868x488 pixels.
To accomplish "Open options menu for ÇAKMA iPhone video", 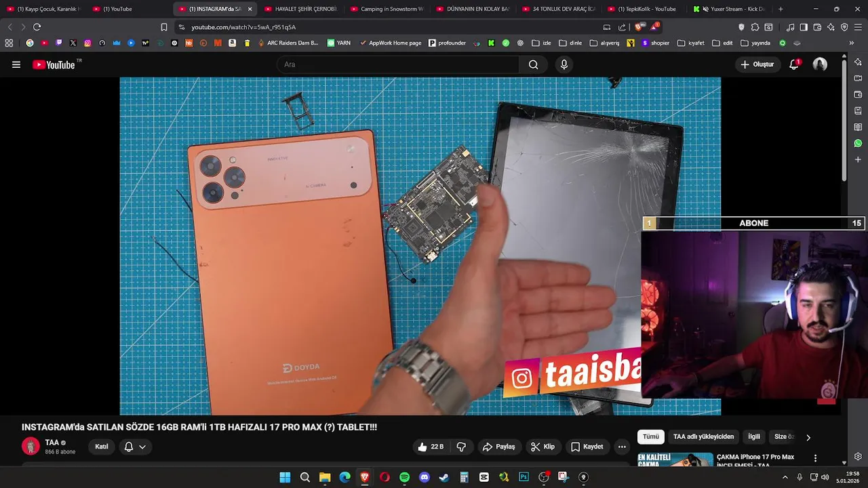I will tap(815, 459).
